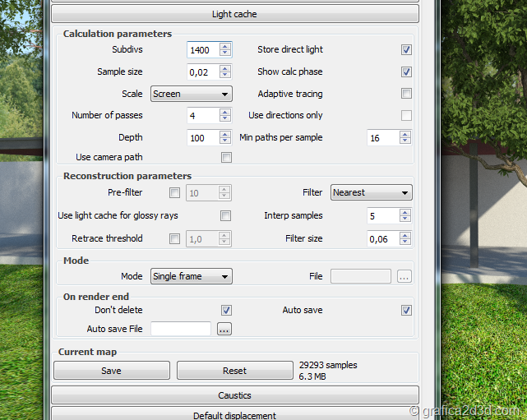Expand the Caustics rollout
Viewport: 527px width, 420px height.
[x=234, y=395]
